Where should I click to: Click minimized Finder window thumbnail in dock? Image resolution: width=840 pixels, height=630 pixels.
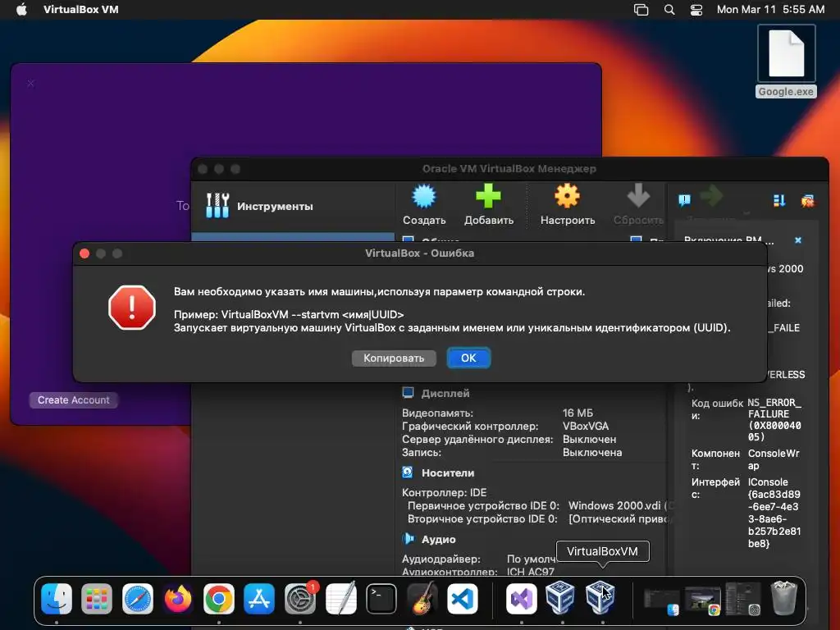pos(662,601)
